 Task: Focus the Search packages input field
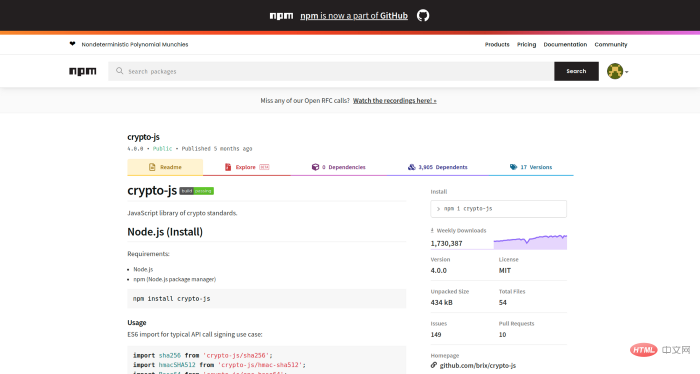[x=331, y=71]
